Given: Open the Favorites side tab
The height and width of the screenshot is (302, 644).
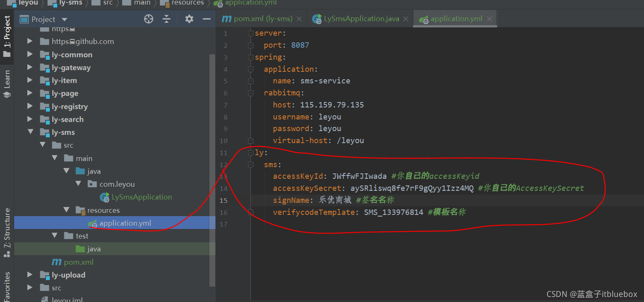Looking at the screenshot, I should tap(7, 287).
